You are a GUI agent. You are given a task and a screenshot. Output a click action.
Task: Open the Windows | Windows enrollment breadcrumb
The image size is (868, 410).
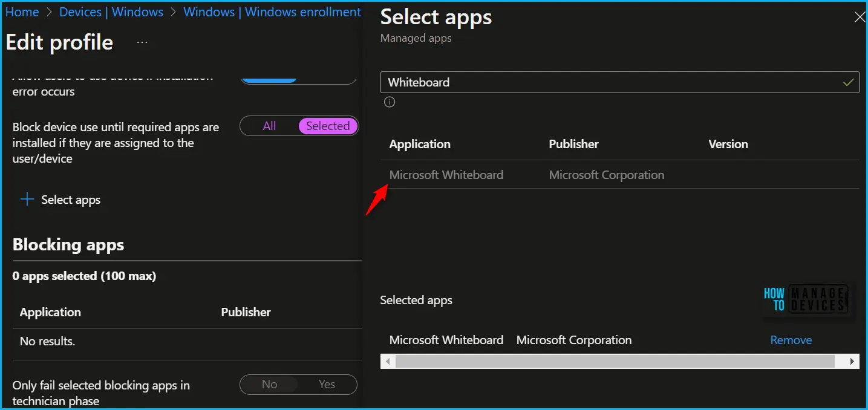pos(272,12)
